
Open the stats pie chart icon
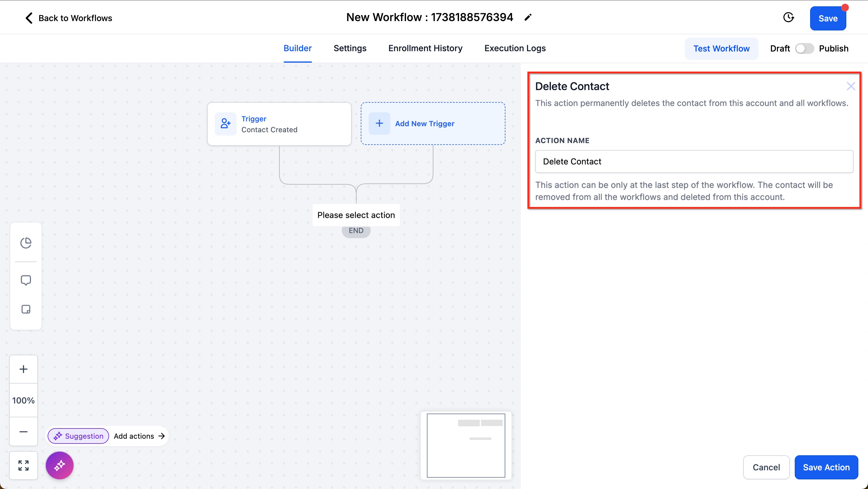[x=26, y=243]
